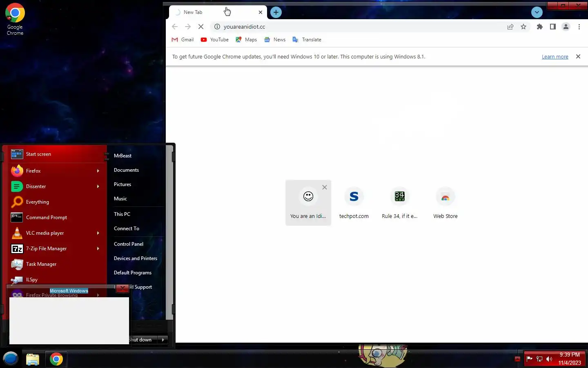The width and height of the screenshot is (588, 368).
Task: Open the Gmail bookmark
Action: click(183, 40)
